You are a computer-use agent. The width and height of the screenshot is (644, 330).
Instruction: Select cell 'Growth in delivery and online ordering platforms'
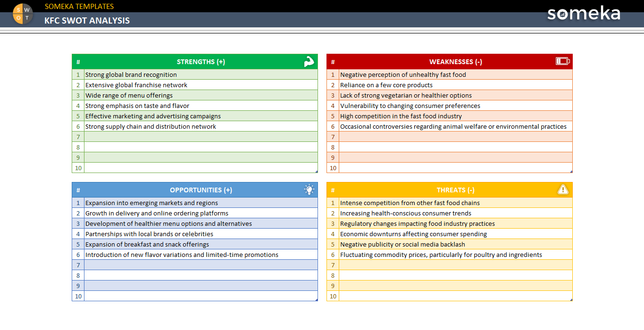tap(201, 213)
